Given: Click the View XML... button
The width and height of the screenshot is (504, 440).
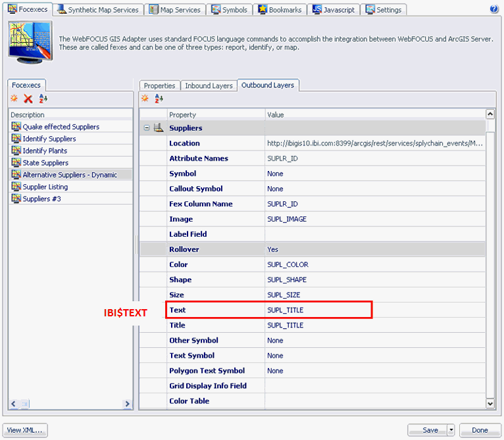Looking at the screenshot, I should click(x=25, y=430).
